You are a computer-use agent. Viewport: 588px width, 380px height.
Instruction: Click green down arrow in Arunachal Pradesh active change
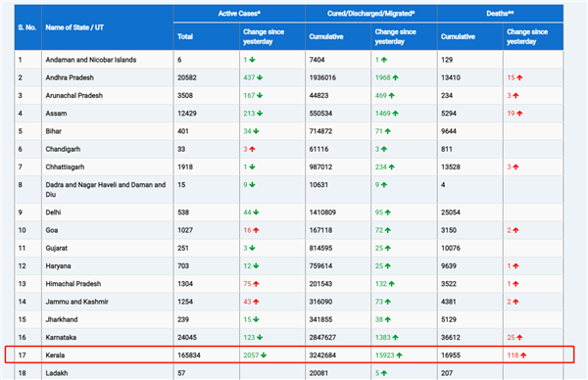pyautogui.click(x=260, y=96)
